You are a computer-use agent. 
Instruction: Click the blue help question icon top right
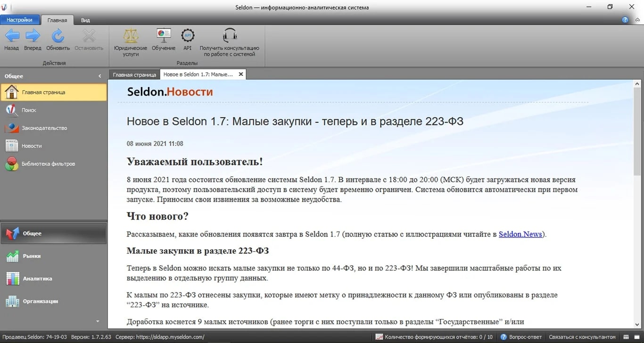[x=626, y=20]
